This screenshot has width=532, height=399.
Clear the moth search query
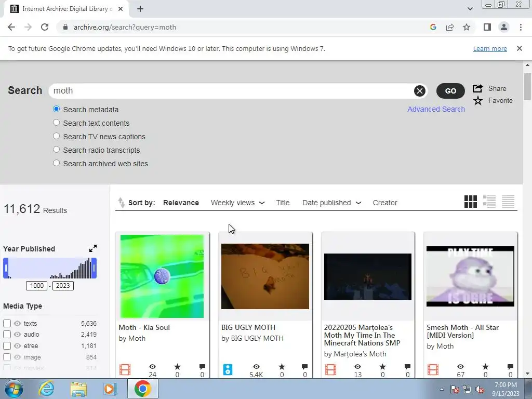[420, 91]
